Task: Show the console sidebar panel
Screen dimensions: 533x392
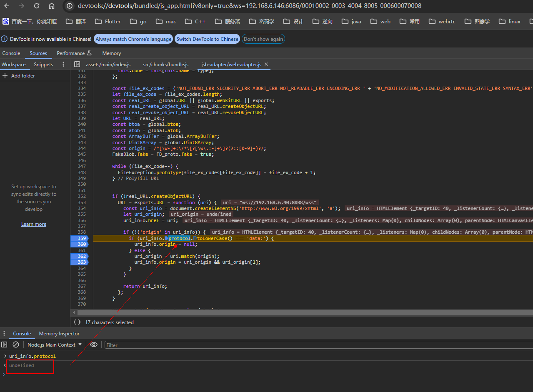Action: click(x=5, y=345)
